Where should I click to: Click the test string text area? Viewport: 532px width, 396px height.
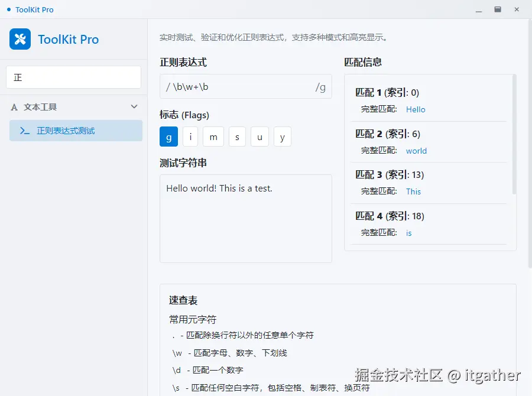246,219
